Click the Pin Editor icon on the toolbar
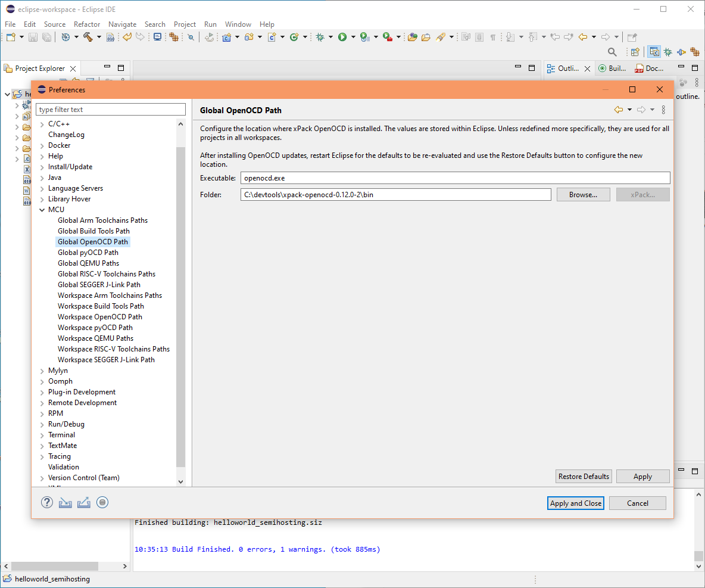This screenshot has height=588, width=705. point(632,36)
